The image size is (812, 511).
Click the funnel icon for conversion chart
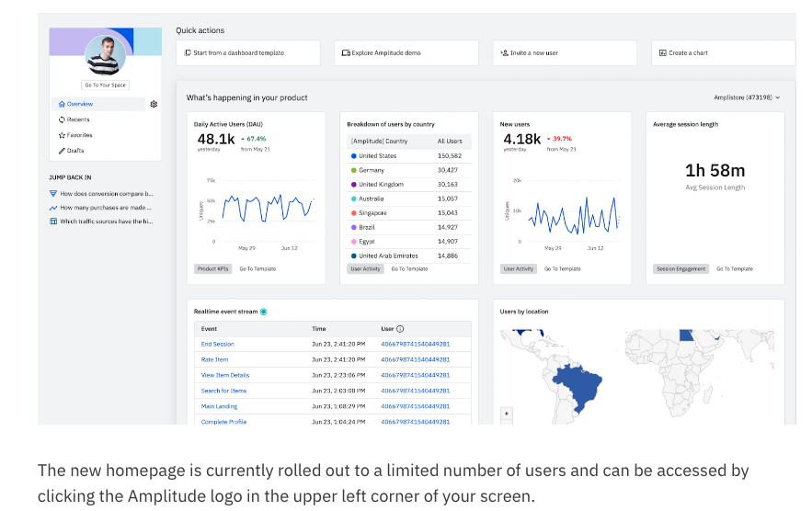click(52, 194)
